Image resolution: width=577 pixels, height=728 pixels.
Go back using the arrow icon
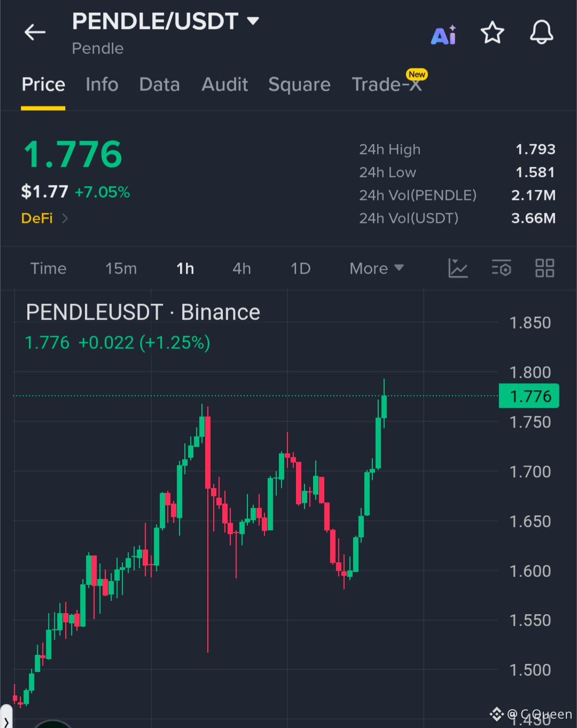35,33
